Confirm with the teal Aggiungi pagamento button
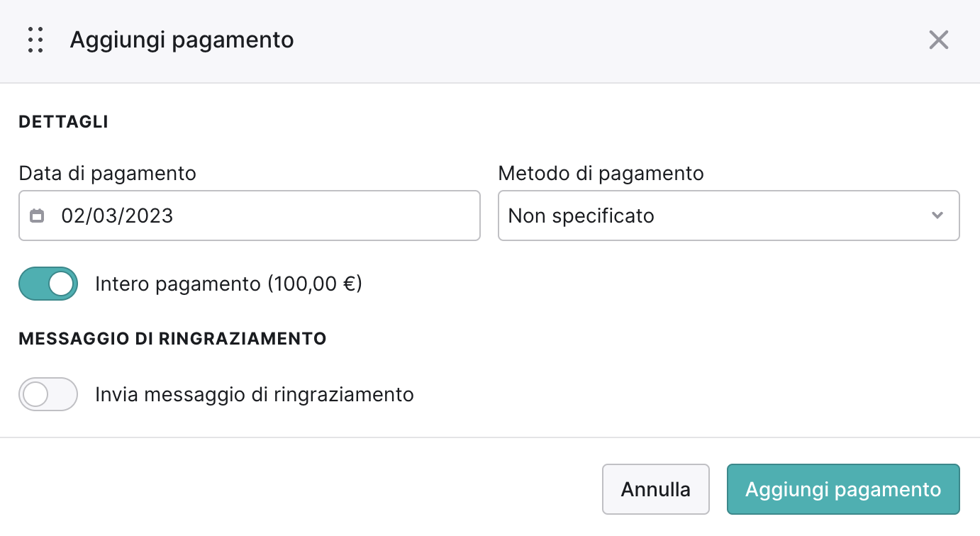This screenshot has width=980, height=536. 843,489
